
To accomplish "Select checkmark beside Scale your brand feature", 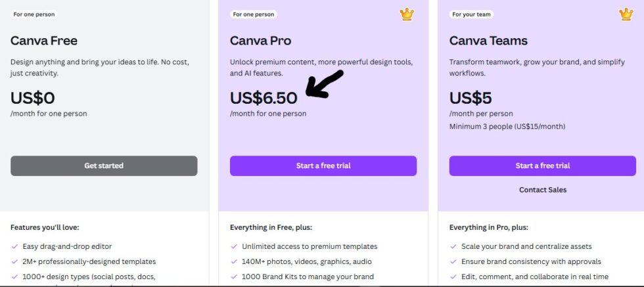I will click(x=453, y=247).
